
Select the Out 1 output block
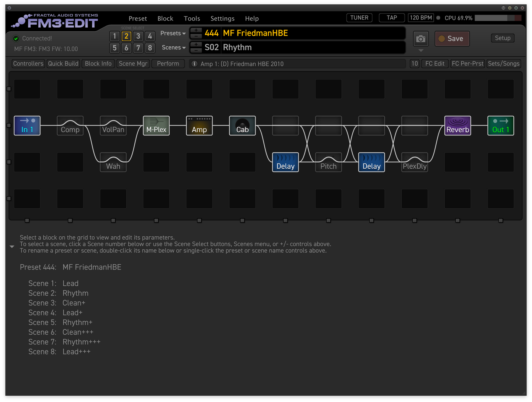point(501,126)
